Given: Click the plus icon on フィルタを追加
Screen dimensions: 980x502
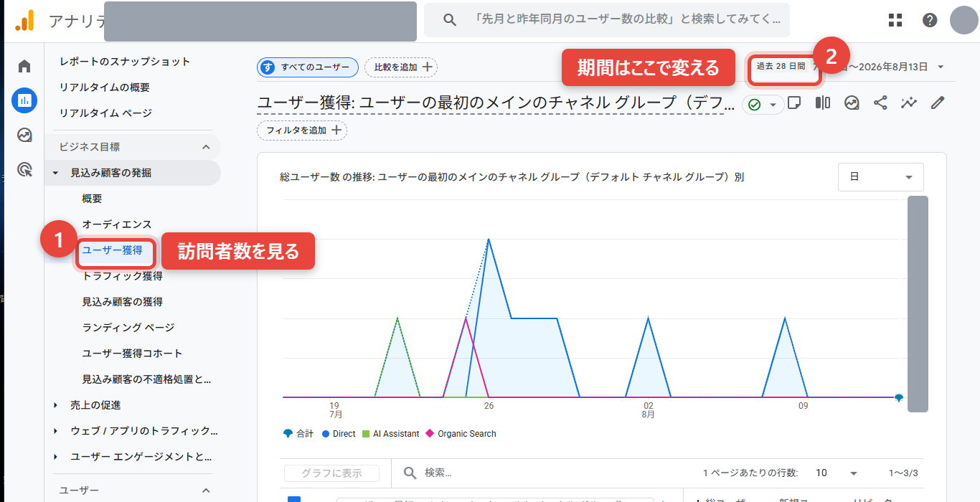Looking at the screenshot, I should coord(336,131).
